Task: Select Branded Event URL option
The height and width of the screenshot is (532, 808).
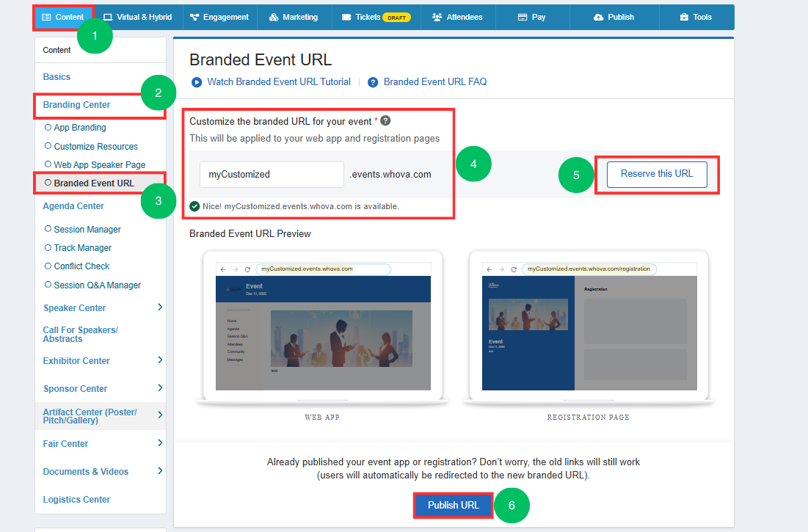Action: click(94, 183)
